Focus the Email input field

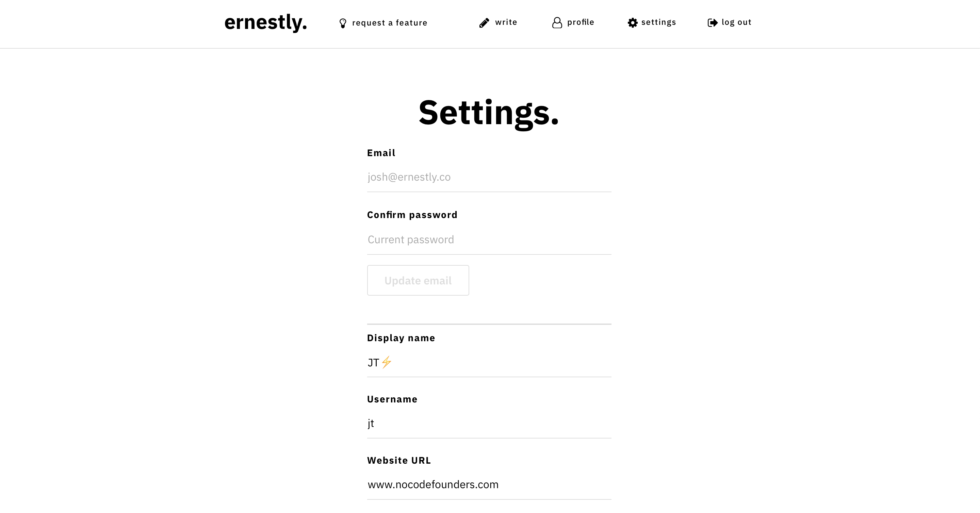point(489,177)
